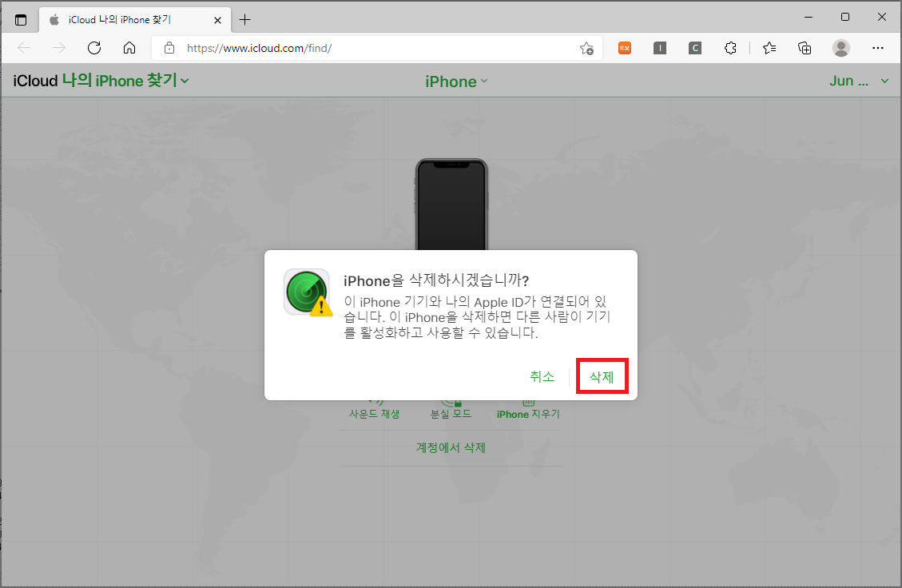This screenshot has width=902, height=588.
Task: Click the icloud.com/find address bar
Action: (377, 48)
